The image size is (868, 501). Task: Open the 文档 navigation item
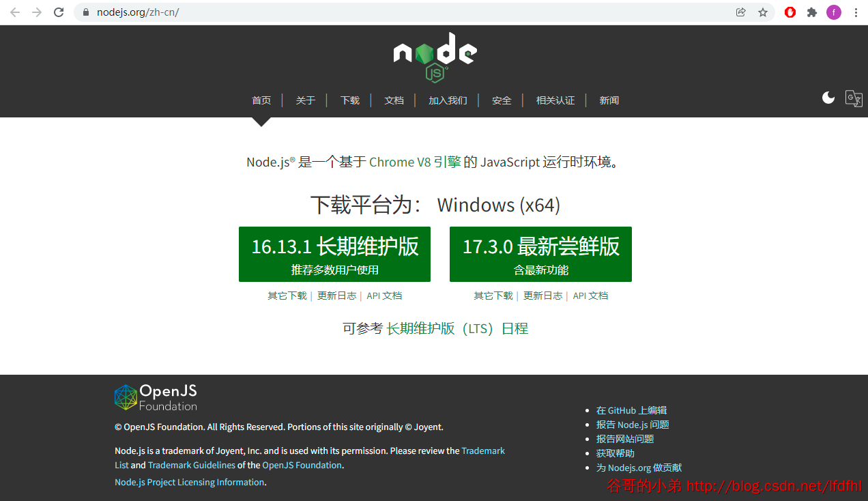[x=394, y=100]
